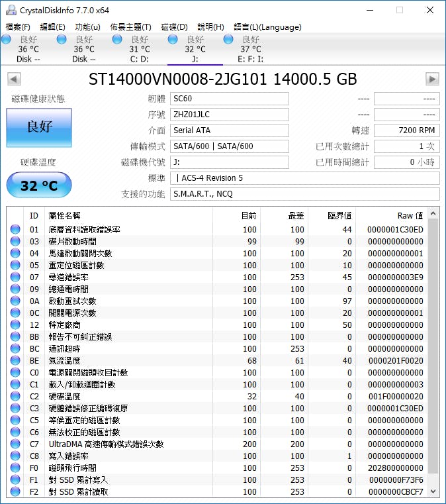Select first Disk -- 36 °C drive tab

point(28,49)
